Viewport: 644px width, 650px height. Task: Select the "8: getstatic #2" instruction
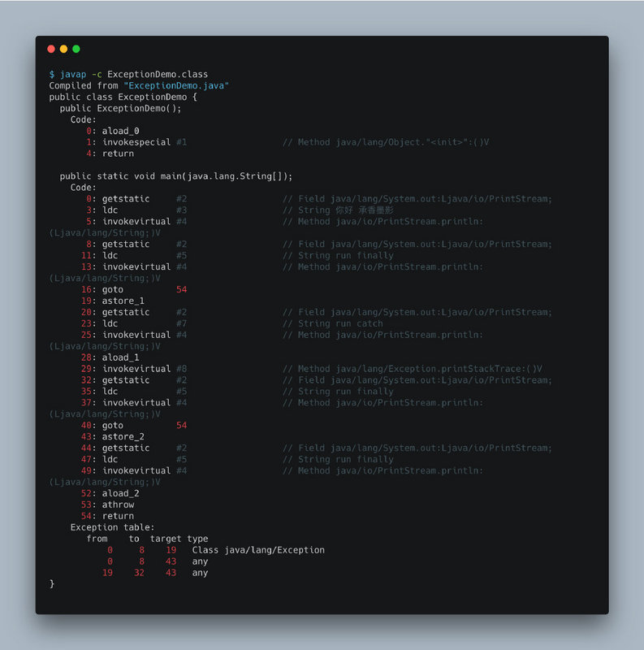click(136, 245)
